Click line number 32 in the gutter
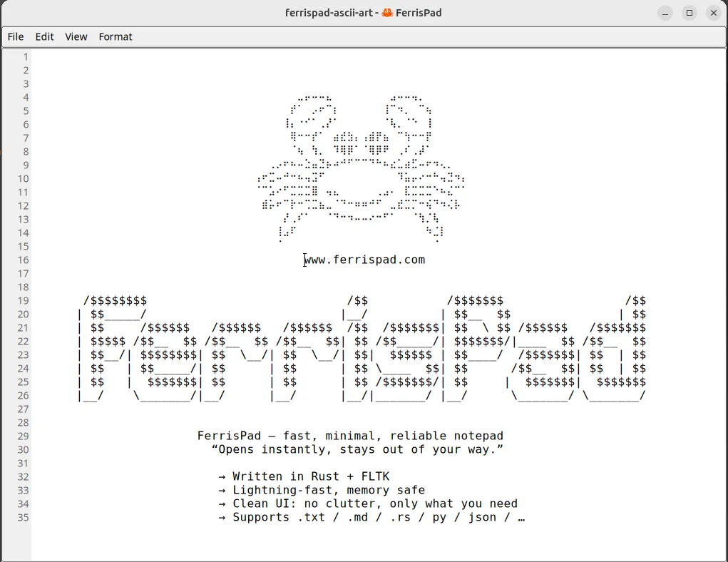This screenshot has width=728, height=562. (24, 476)
